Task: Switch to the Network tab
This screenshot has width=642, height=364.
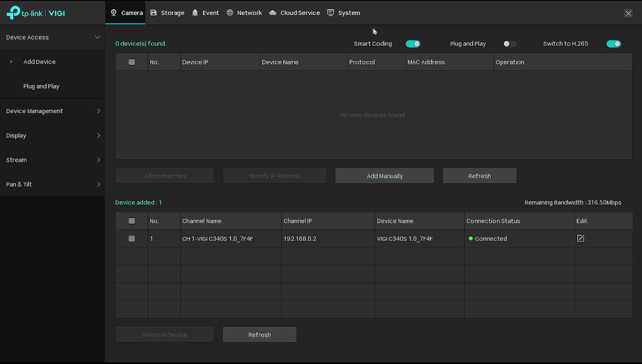Action: [x=244, y=13]
